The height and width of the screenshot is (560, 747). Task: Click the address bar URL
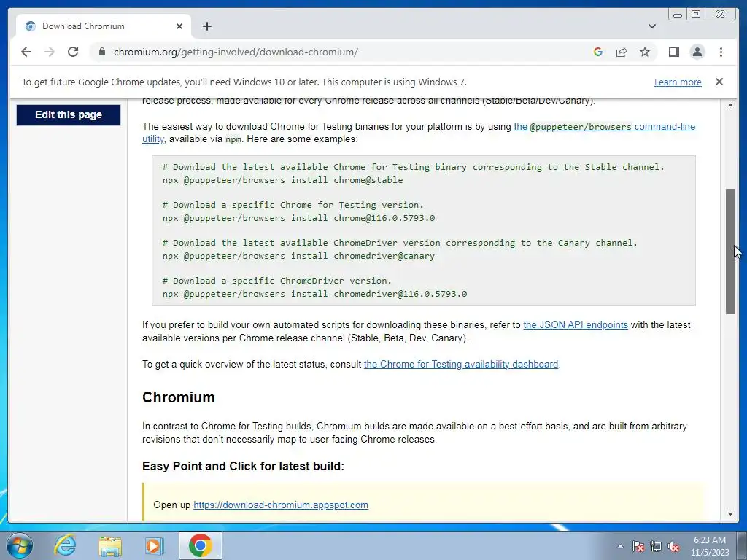point(236,52)
